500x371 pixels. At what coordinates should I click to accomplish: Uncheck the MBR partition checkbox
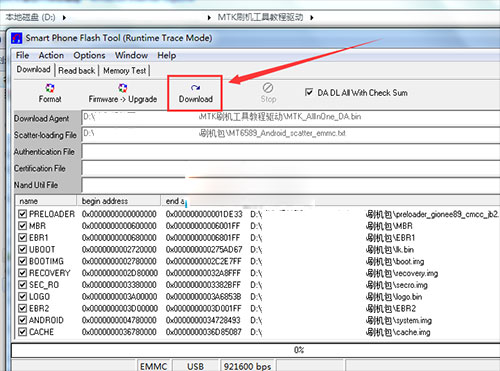22,226
